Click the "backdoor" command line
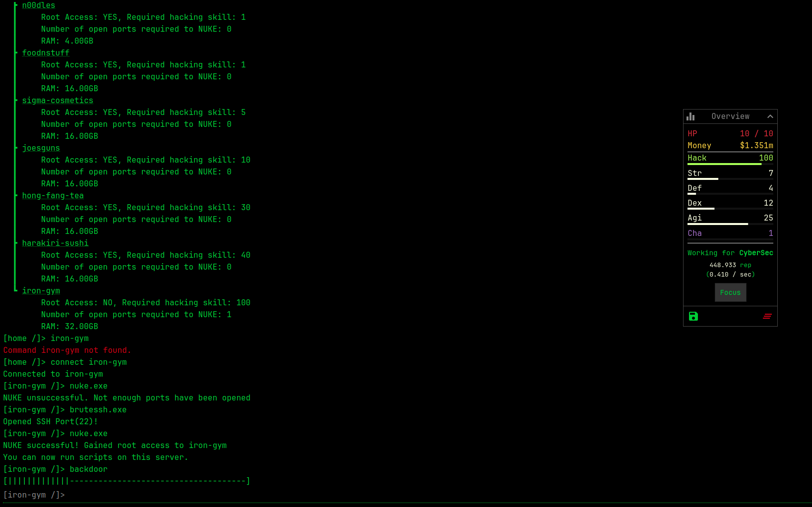Viewport: 812px width, 507px height. [x=55, y=469]
